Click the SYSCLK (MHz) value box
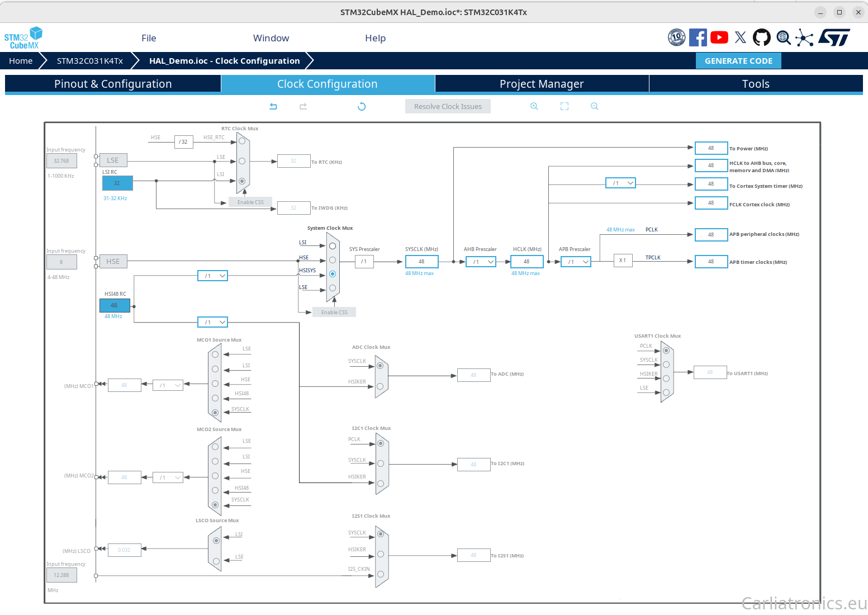 (422, 262)
